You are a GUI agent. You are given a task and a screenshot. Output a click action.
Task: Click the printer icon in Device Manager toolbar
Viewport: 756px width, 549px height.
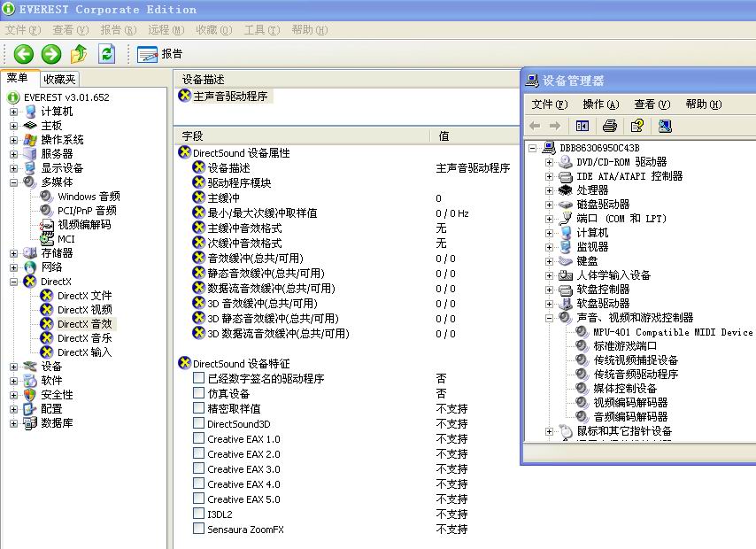pyautogui.click(x=610, y=127)
